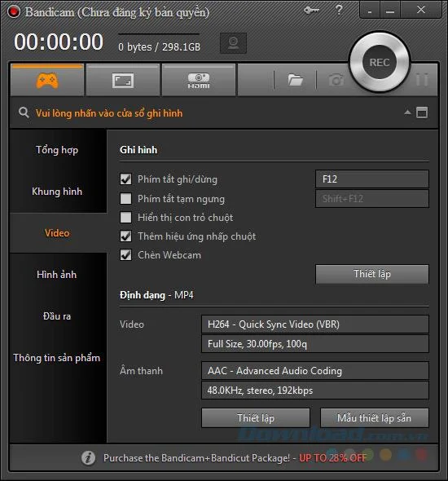Screen dimensions: 448x481
Task: Take a screenshot with the camera icon
Action: pyautogui.click(x=336, y=81)
